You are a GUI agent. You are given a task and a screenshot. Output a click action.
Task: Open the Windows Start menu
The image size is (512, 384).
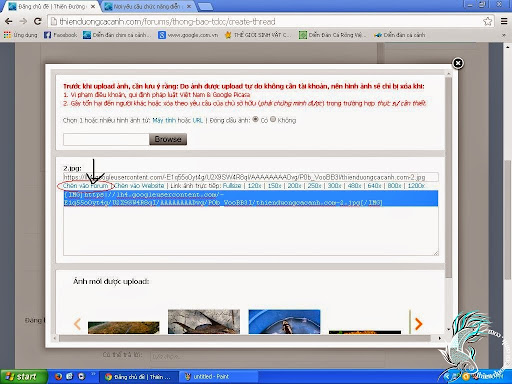(x=23, y=377)
